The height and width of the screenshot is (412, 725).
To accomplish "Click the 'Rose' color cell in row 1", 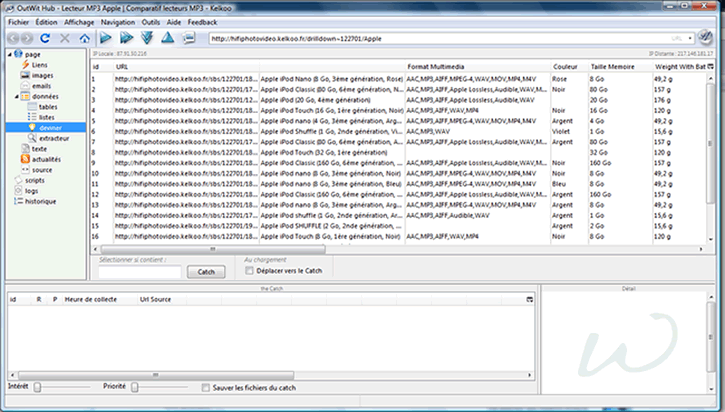I will tap(559, 79).
